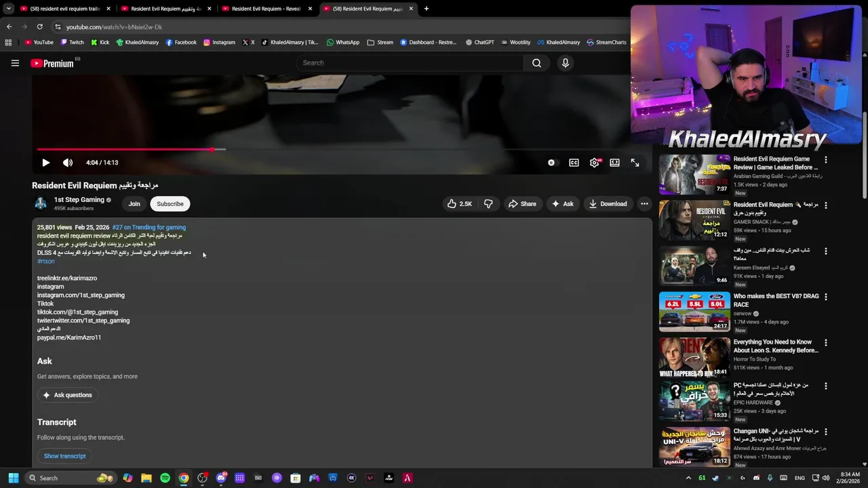The image size is (868, 488).
Task: Open the 1st Step Gaming channel name
Action: point(79,200)
